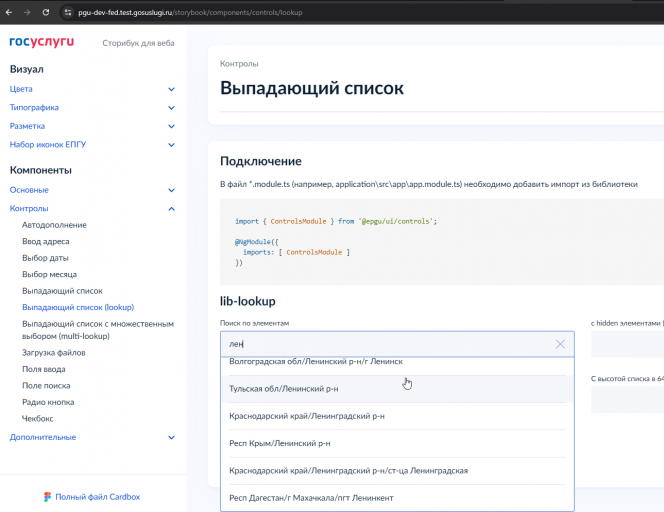This screenshot has width=664, height=512.
Task: Click the browser forward arrow
Action: pos(27,12)
